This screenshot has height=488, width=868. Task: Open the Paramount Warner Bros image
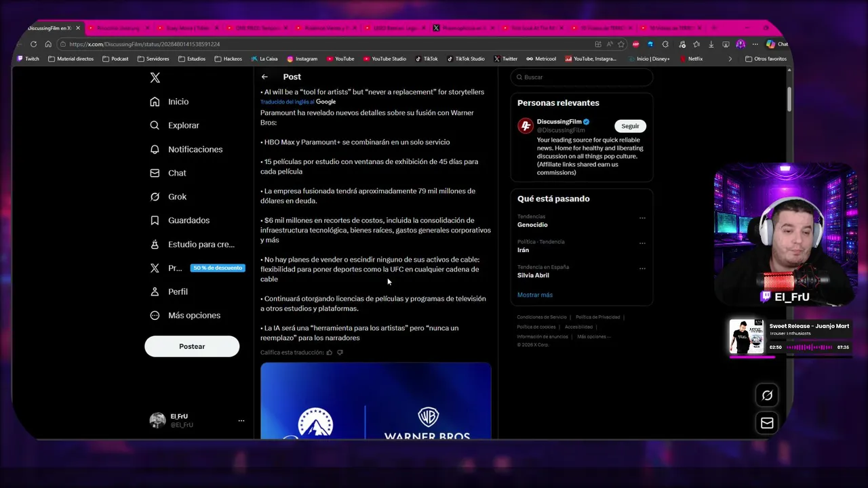(376, 401)
